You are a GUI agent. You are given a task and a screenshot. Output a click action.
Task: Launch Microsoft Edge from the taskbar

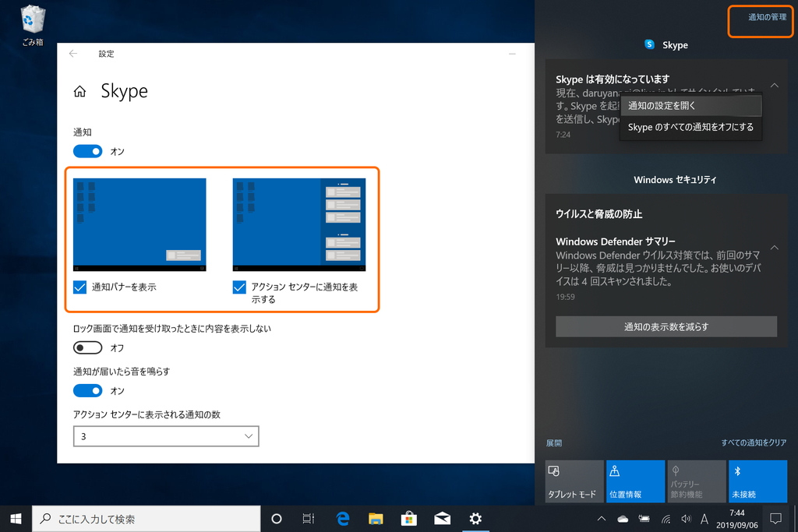(x=342, y=519)
